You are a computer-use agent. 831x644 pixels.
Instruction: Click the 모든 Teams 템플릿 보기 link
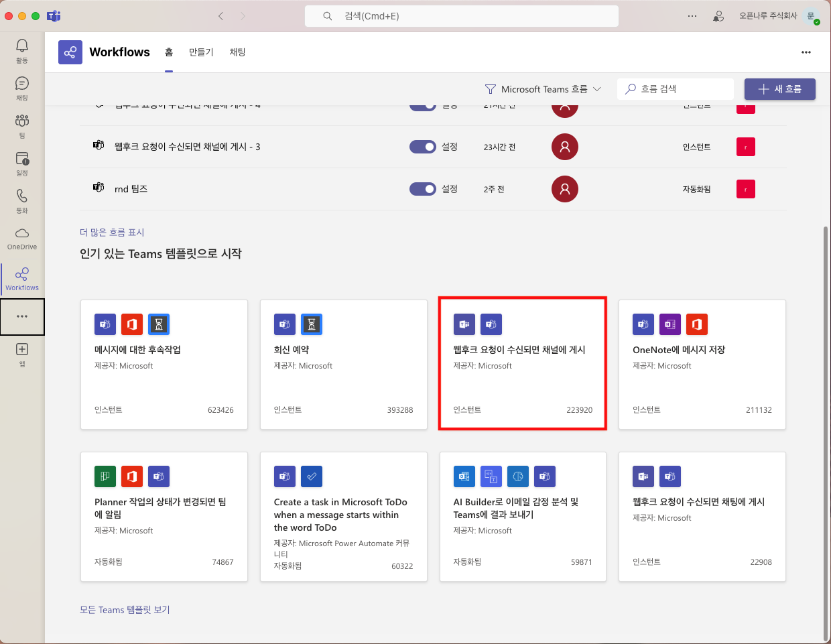pyautogui.click(x=125, y=610)
